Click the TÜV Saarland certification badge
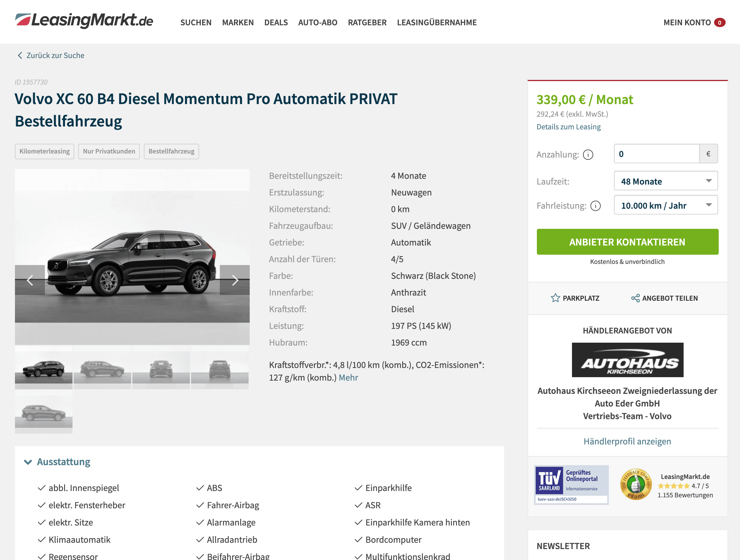This screenshot has height=560, width=740. (571, 485)
